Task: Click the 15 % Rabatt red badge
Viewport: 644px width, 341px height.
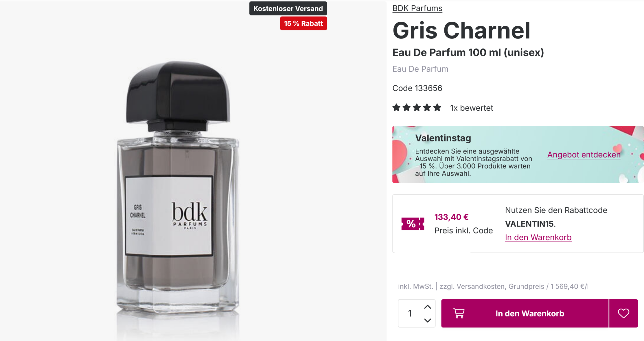Action: (303, 24)
